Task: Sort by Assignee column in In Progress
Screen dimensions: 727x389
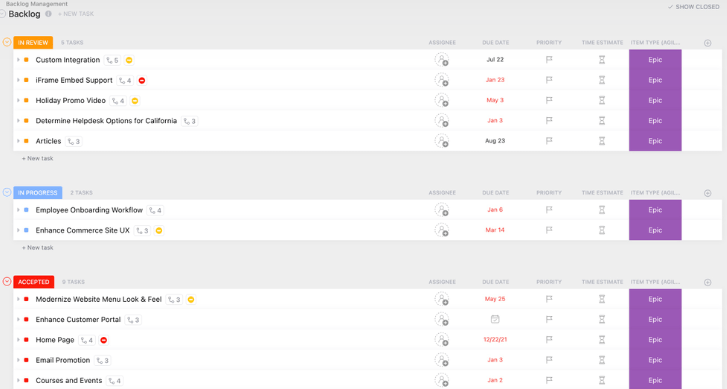Action: point(442,193)
